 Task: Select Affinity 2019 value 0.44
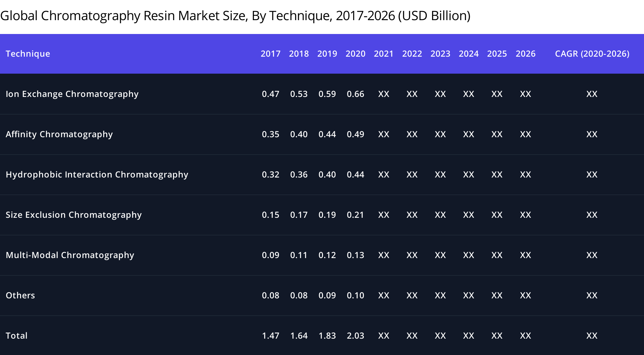tap(327, 134)
